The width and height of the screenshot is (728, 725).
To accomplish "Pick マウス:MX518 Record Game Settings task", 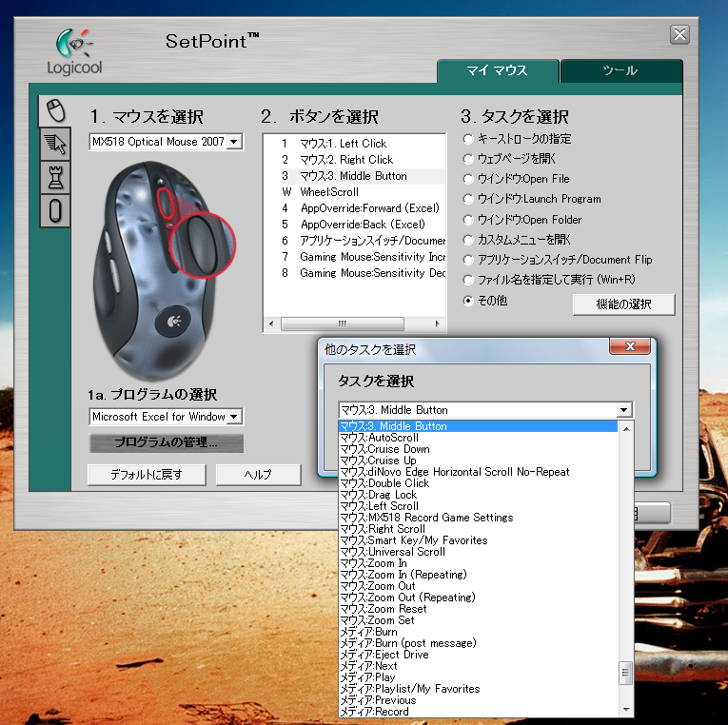I will 479,518.
